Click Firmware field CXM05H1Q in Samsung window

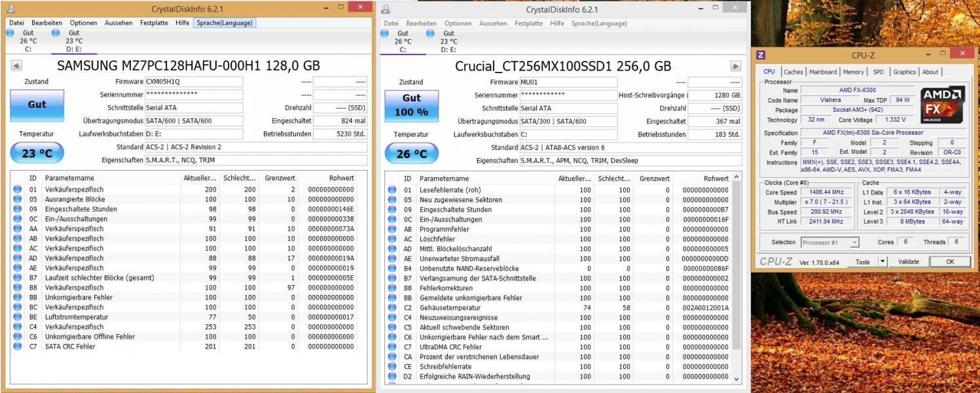tap(194, 82)
